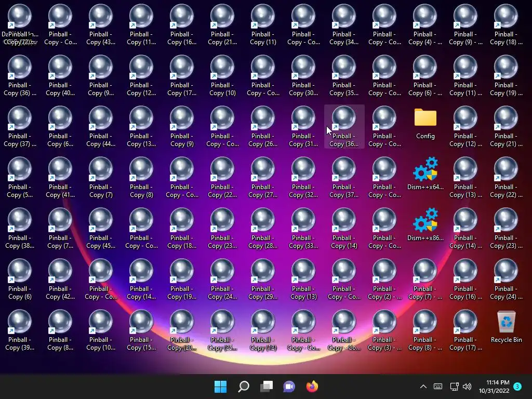Select the Pinball - Copy (41... shortcut
The image size is (532, 399).
click(x=60, y=178)
